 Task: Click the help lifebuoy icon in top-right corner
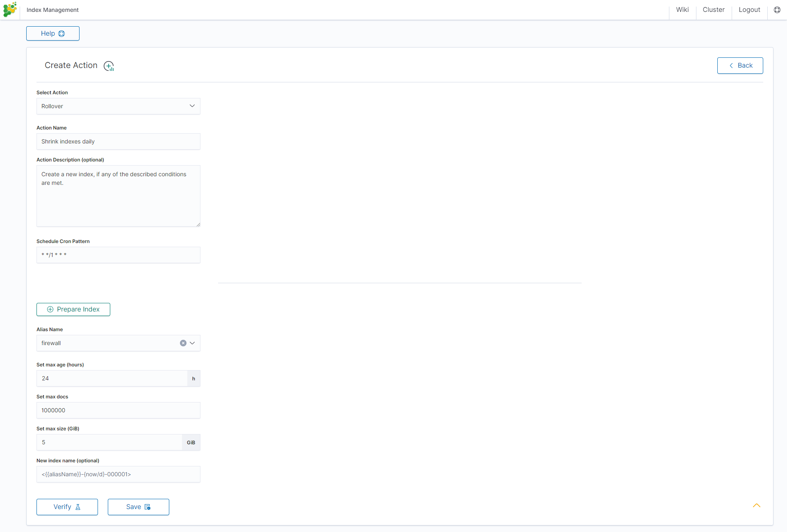[777, 10]
